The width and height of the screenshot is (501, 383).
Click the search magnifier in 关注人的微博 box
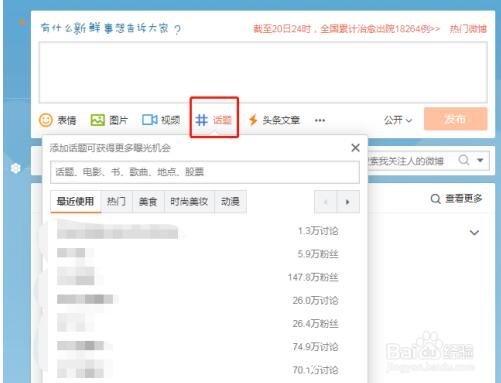click(464, 160)
